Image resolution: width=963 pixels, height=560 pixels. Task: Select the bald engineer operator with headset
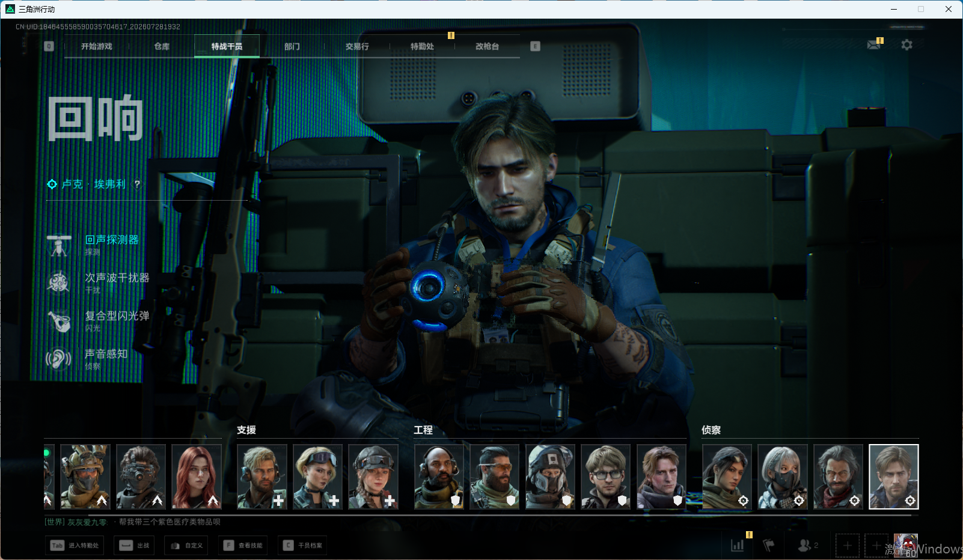439,476
